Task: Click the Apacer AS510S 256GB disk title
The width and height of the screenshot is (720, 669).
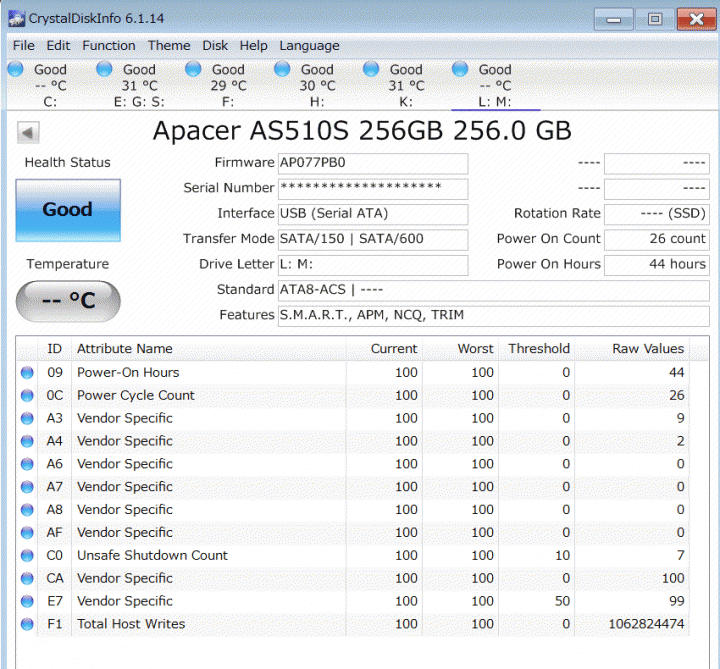Action: pyautogui.click(x=362, y=131)
